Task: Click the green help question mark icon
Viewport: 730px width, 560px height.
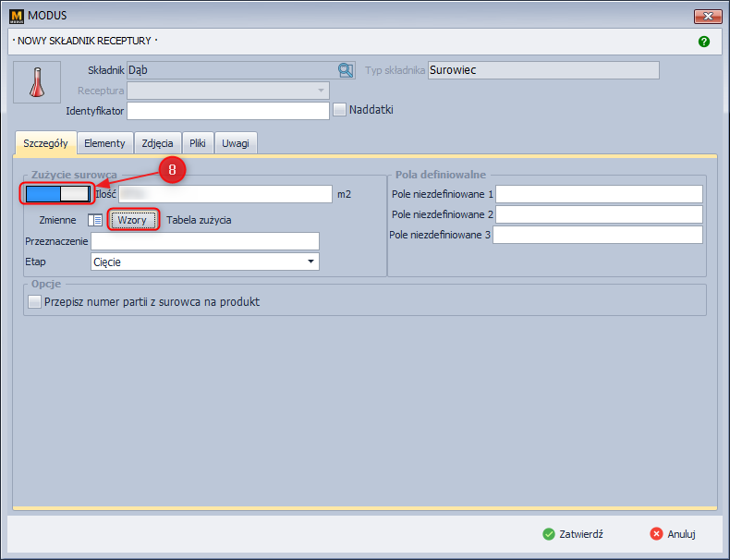Action: [704, 42]
